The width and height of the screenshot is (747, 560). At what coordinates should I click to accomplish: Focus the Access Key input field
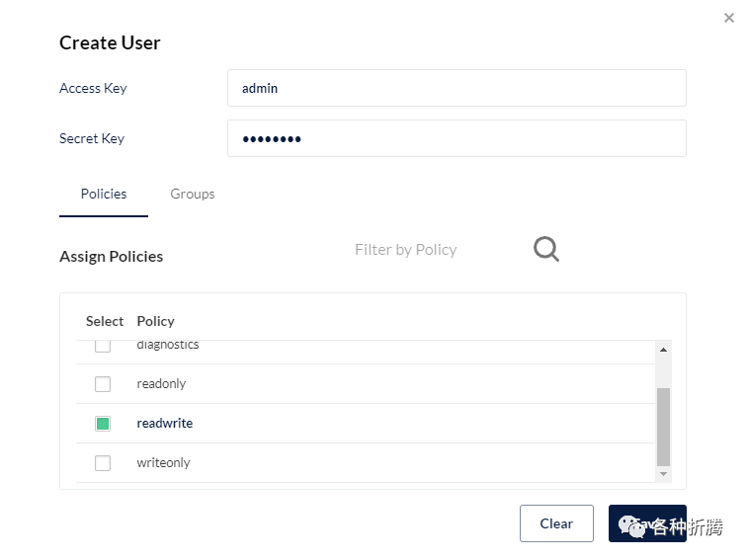(x=456, y=88)
